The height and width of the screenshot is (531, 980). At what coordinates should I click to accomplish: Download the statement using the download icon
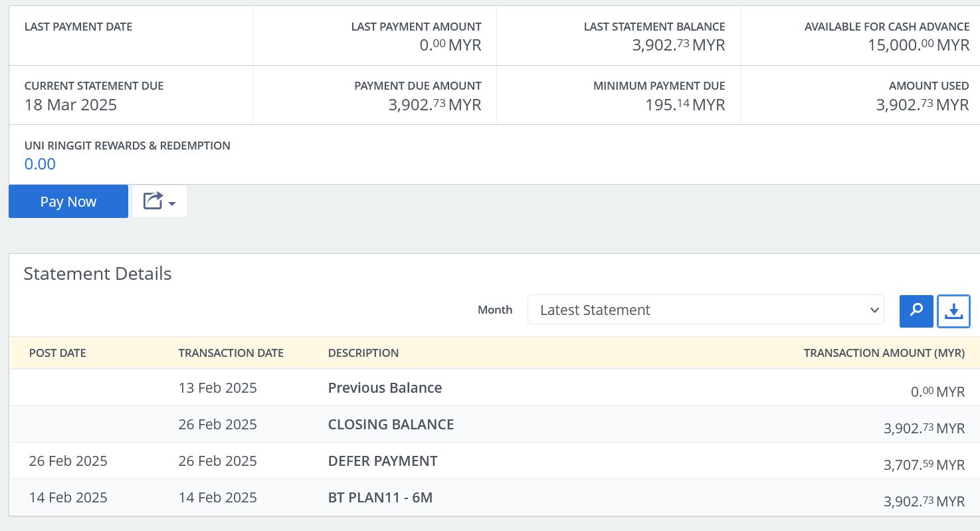(x=953, y=311)
